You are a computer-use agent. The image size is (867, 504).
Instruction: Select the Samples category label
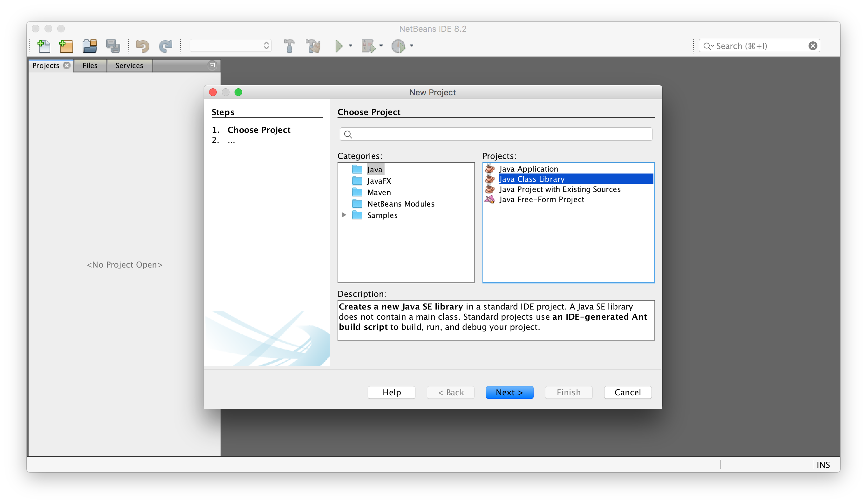tap(382, 215)
